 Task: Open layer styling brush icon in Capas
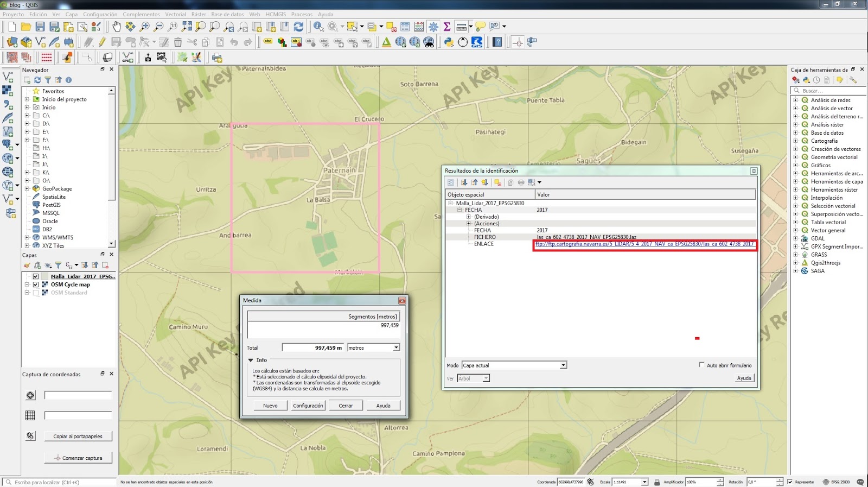[x=27, y=265]
